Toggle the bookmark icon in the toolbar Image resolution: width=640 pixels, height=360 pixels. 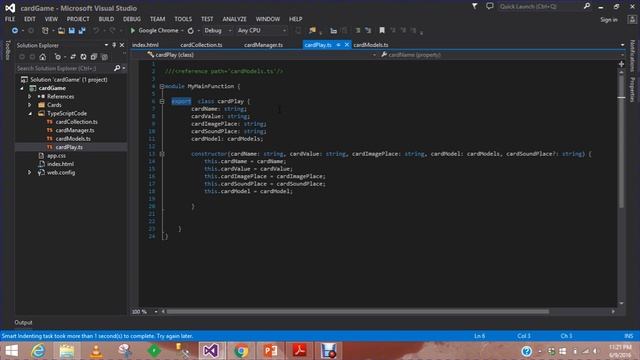pyautogui.click(x=382, y=31)
